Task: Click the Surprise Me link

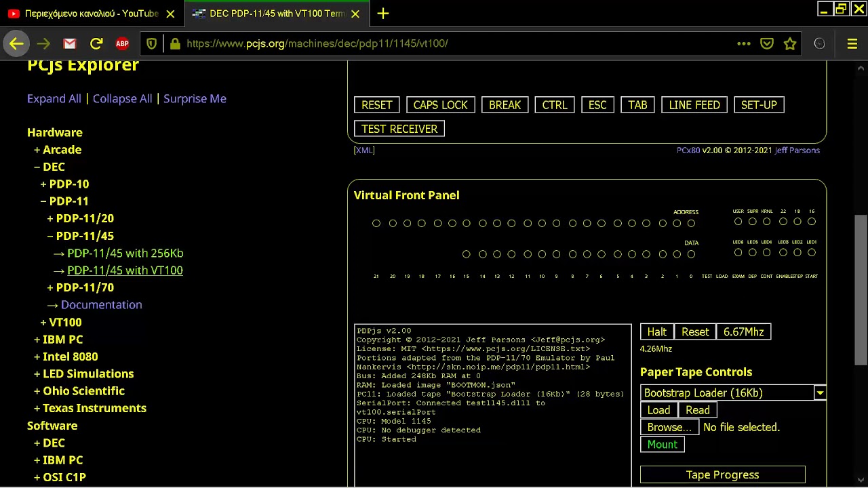Action: (x=195, y=98)
